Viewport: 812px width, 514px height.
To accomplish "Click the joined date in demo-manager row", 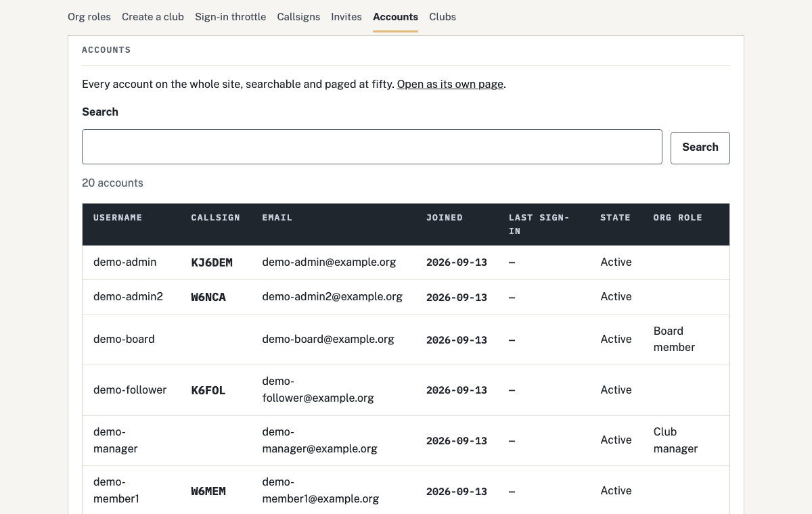I will point(457,441).
